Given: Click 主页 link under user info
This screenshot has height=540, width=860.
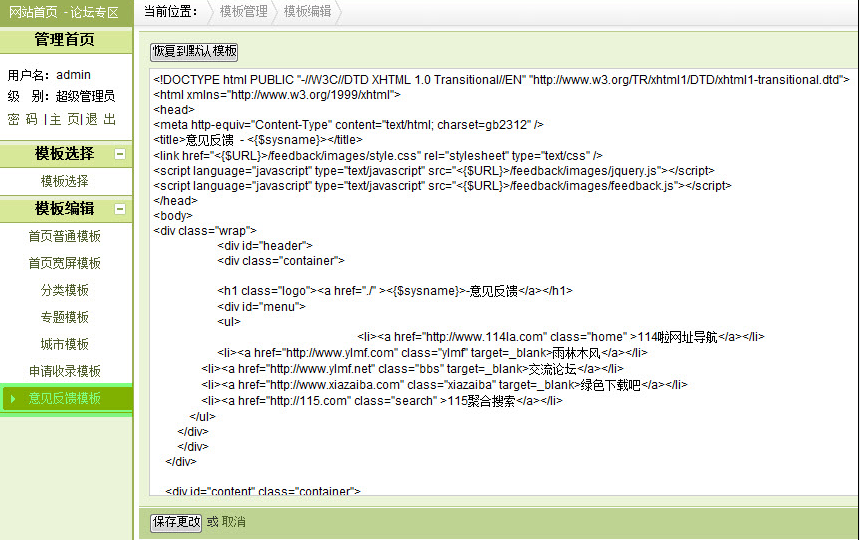Looking at the screenshot, I should tap(65, 119).
